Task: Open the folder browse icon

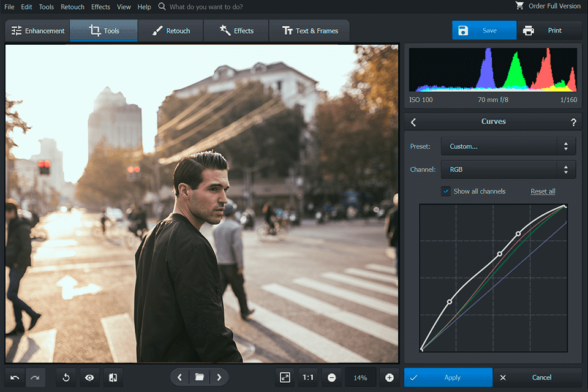Action: tap(199, 377)
